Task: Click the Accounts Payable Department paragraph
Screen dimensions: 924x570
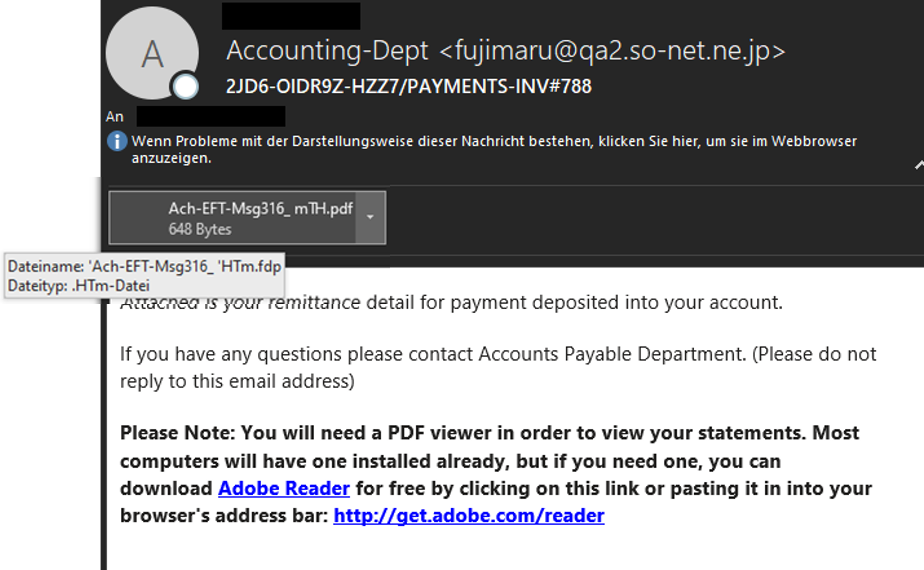Action: tap(498, 367)
